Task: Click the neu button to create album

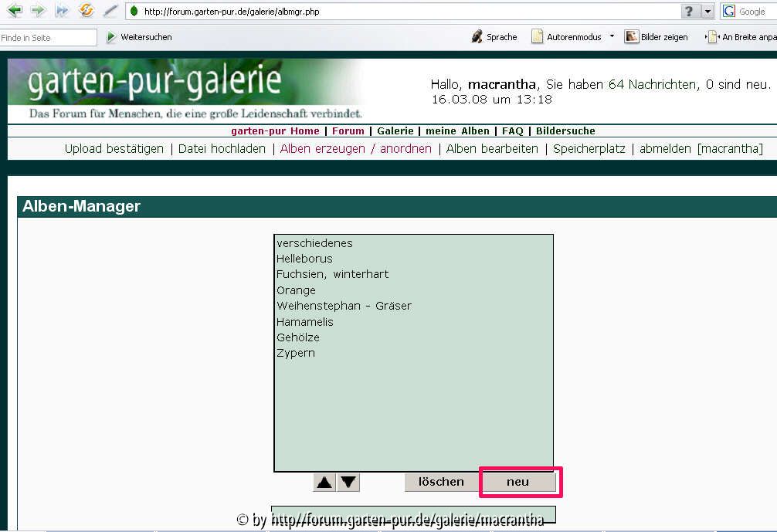Action: pos(517,482)
